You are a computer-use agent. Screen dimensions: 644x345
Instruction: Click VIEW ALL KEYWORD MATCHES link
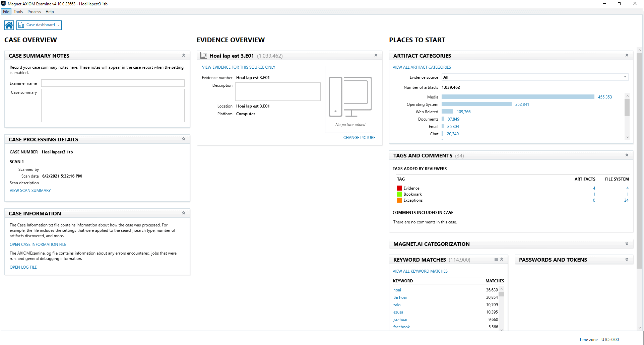tap(420, 271)
